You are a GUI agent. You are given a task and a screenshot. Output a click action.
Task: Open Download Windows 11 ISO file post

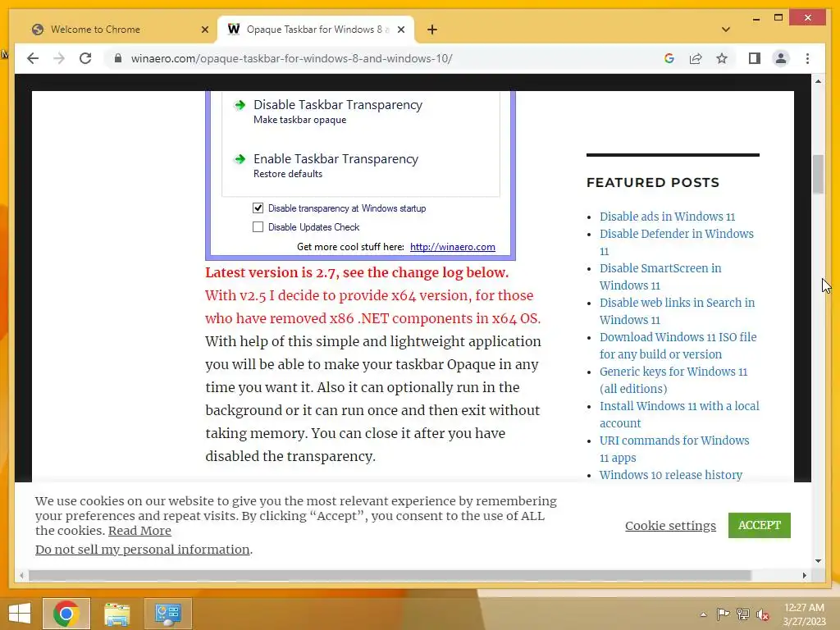(x=678, y=345)
